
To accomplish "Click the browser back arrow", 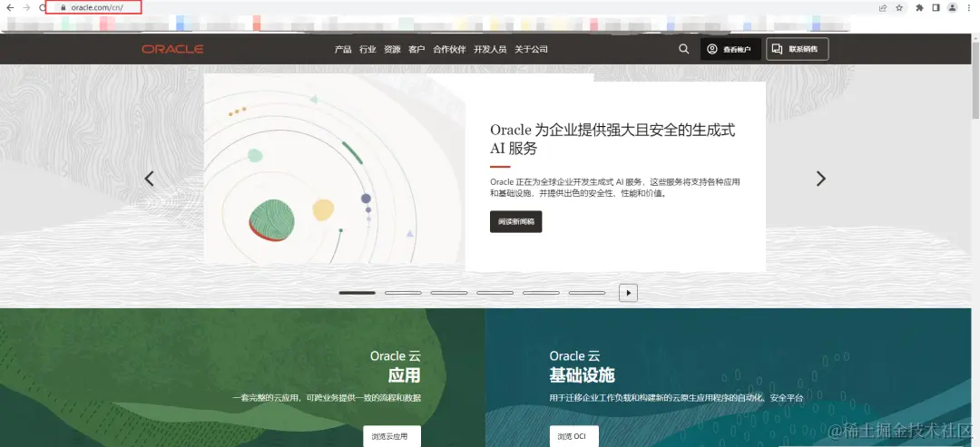I will pyautogui.click(x=9, y=7).
